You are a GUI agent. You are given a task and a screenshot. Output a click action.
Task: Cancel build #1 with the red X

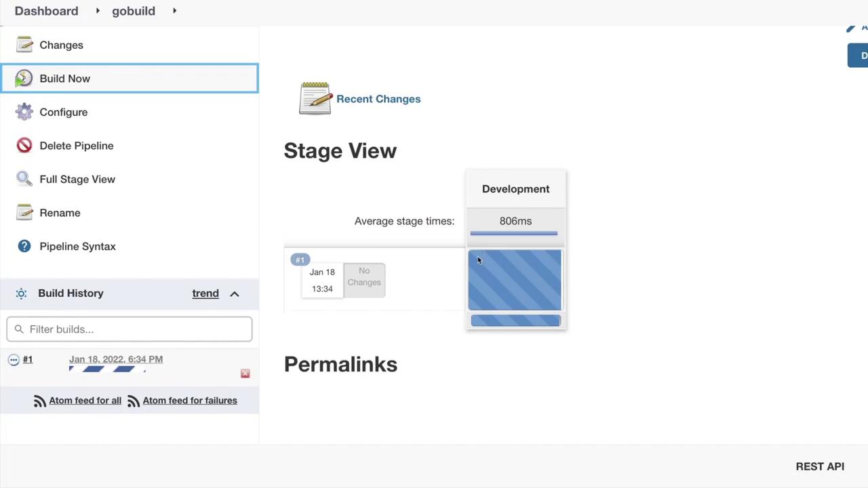245,373
